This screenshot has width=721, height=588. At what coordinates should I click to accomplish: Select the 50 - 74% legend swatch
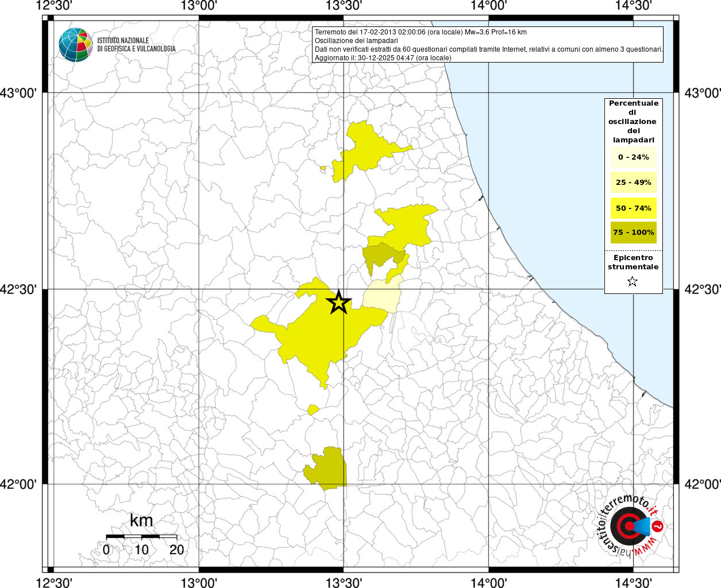pyautogui.click(x=633, y=208)
